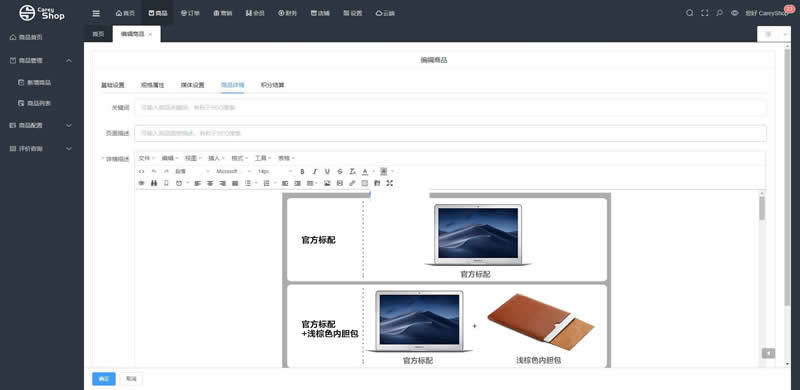
Task: Open the bullet list style dropdown arrow
Action: pos(257,183)
